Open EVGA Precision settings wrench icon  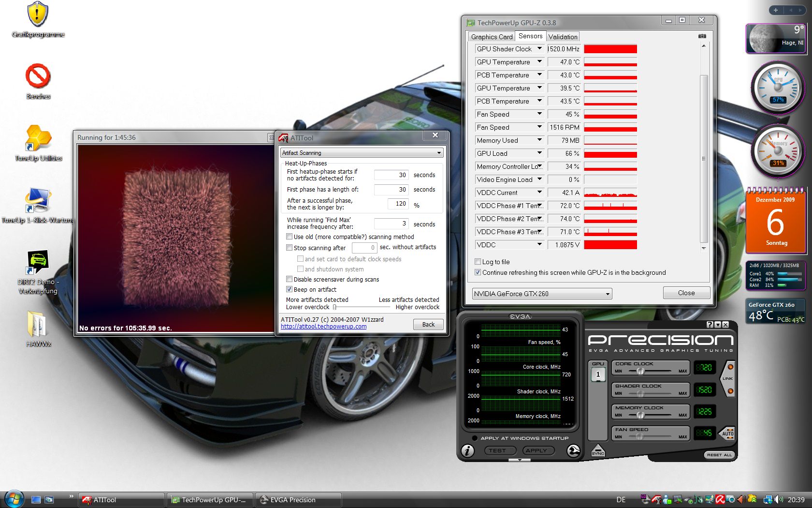[573, 451]
